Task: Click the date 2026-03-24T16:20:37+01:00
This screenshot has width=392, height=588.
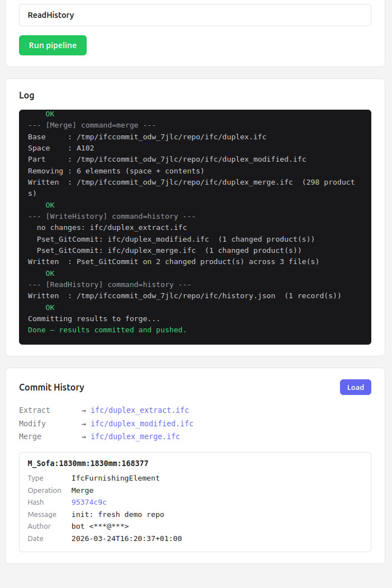Action: pyautogui.click(x=127, y=539)
